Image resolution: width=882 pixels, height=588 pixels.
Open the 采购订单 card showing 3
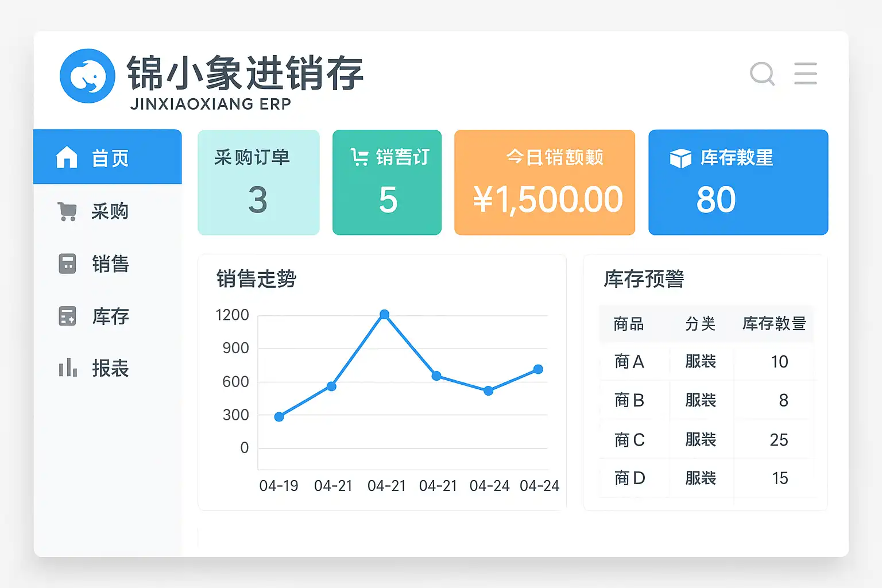[258, 183]
